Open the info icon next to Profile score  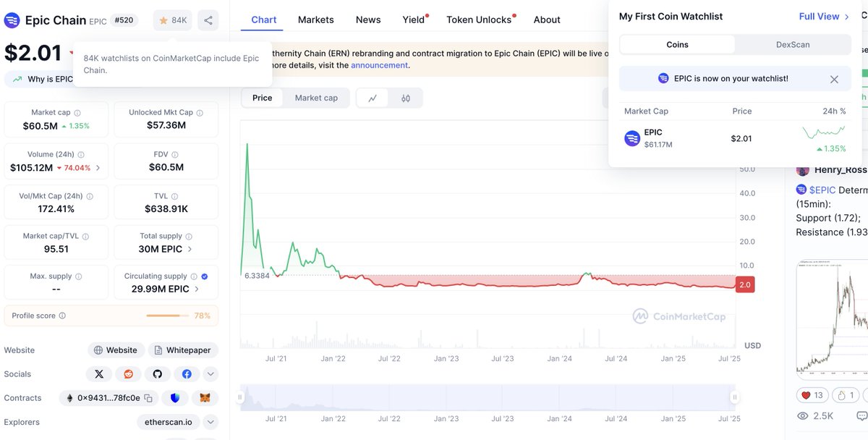pyautogui.click(x=62, y=316)
